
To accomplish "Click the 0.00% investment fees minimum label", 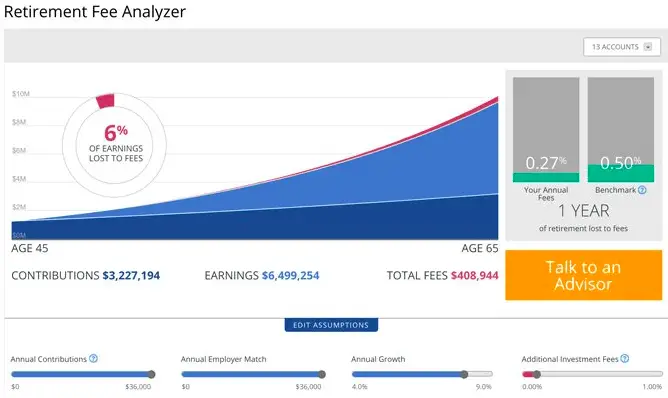I will coord(532,387).
